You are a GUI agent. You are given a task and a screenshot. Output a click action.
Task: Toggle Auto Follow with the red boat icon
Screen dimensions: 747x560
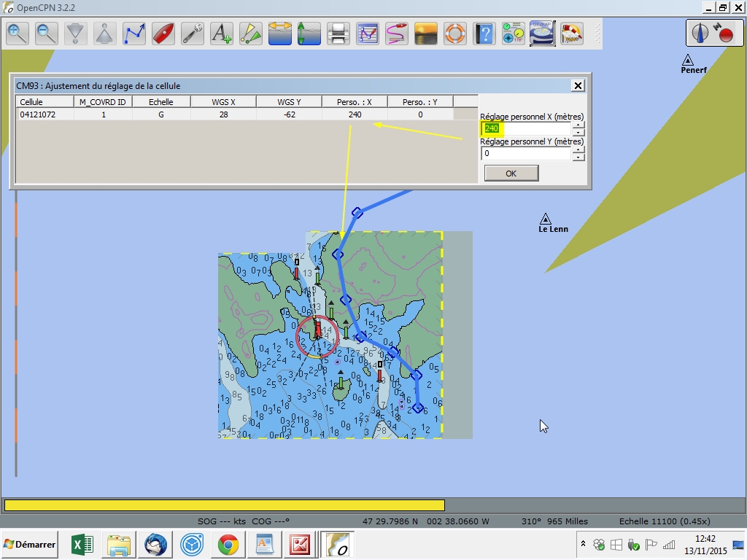point(163,34)
